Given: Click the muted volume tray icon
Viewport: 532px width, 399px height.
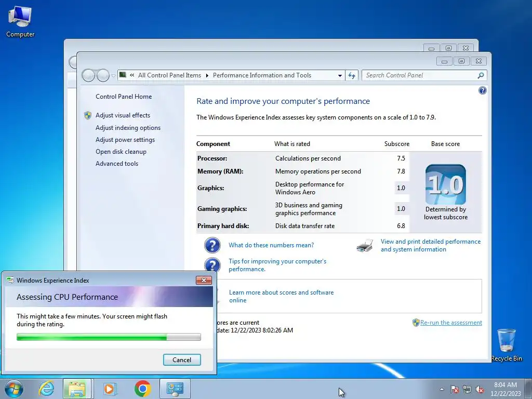Looking at the screenshot, I should pyautogui.click(x=480, y=389).
